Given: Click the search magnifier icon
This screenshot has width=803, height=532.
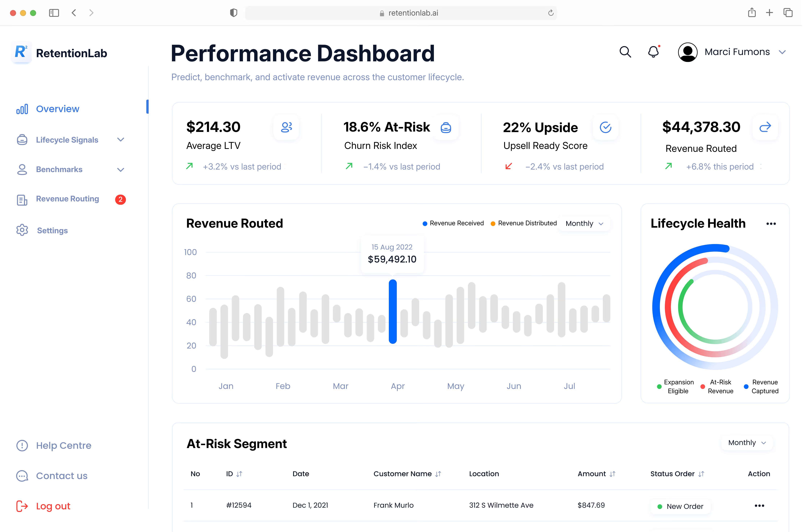Looking at the screenshot, I should tap(625, 52).
